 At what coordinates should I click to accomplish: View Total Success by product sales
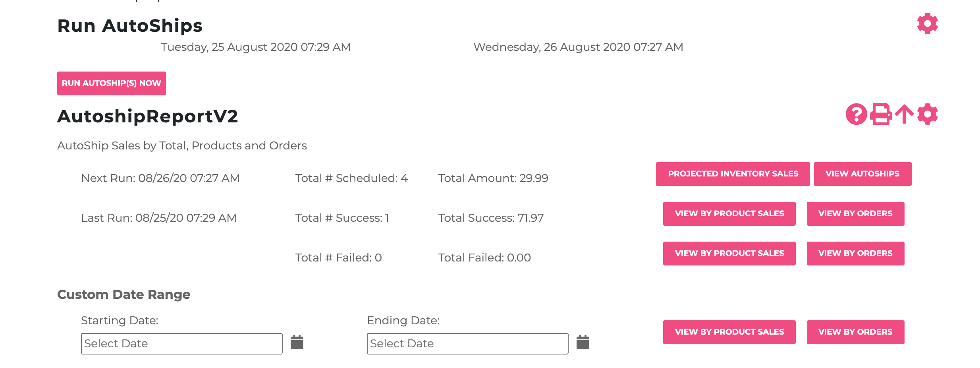(x=729, y=214)
